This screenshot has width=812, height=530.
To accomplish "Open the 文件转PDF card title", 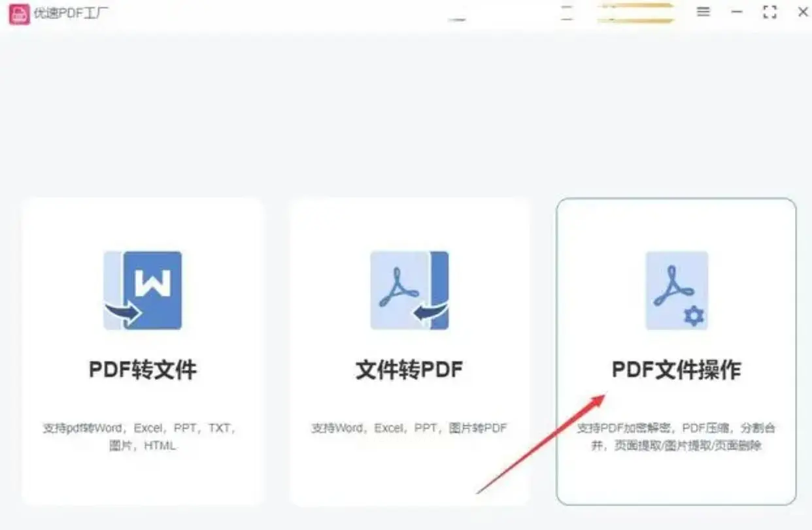I will [409, 371].
